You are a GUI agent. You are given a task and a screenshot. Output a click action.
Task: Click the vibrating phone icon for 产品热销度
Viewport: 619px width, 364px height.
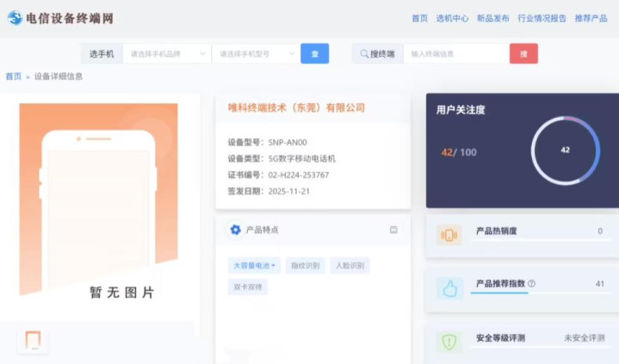coord(449,234)
